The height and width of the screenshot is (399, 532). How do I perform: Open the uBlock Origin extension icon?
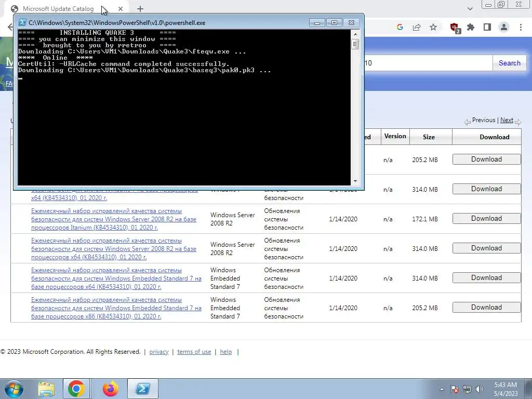click(x=455, y=28)
